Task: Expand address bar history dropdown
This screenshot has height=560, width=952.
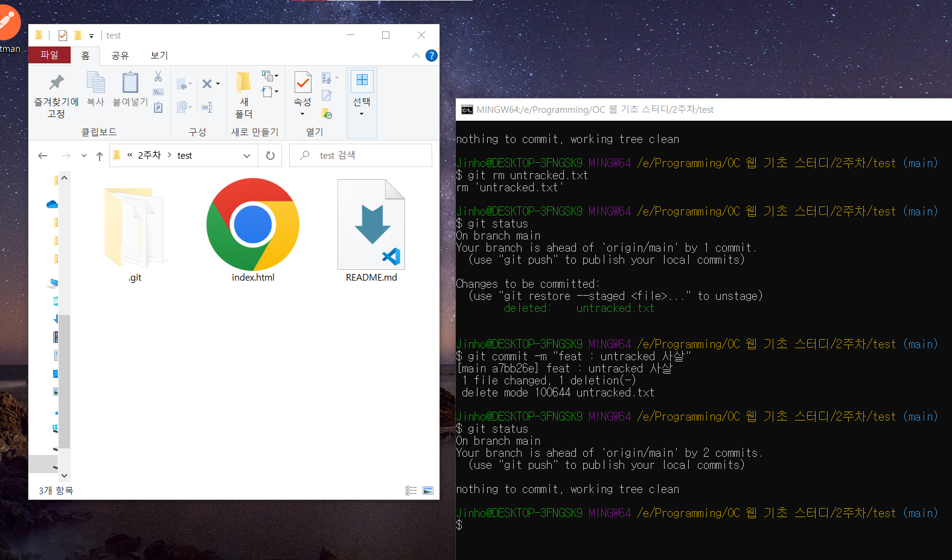Action: coord(247,156)
